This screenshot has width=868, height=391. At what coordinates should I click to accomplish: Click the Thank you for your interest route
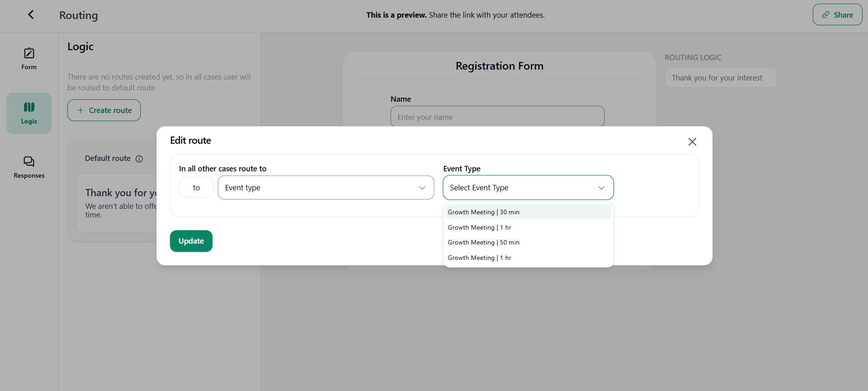click(x=720, y=78)
